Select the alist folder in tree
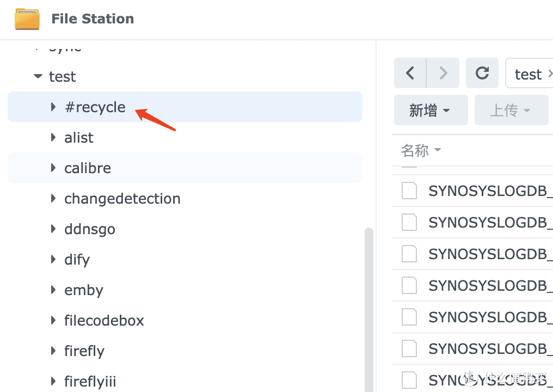Screen dimensions: 553x392 point(79,138)
